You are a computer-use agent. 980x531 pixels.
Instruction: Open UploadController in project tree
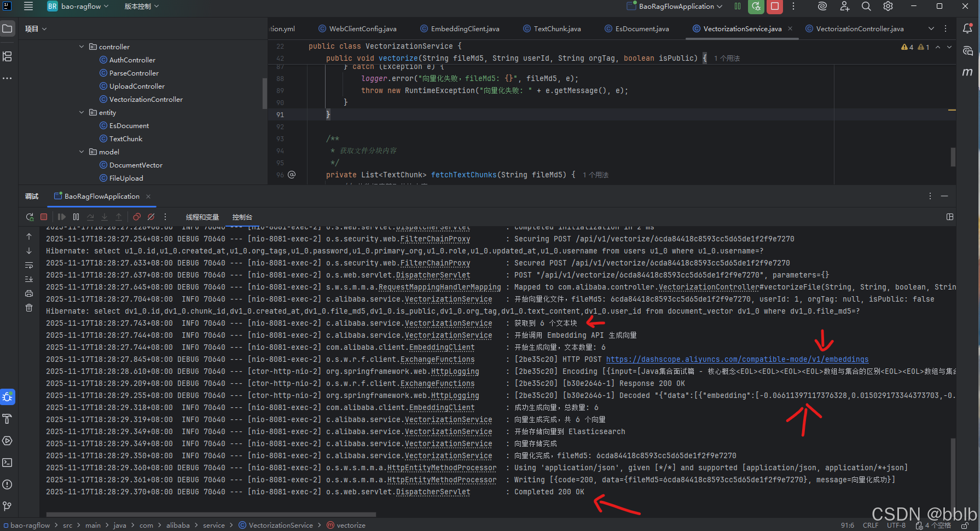click(x=132, y=86)
